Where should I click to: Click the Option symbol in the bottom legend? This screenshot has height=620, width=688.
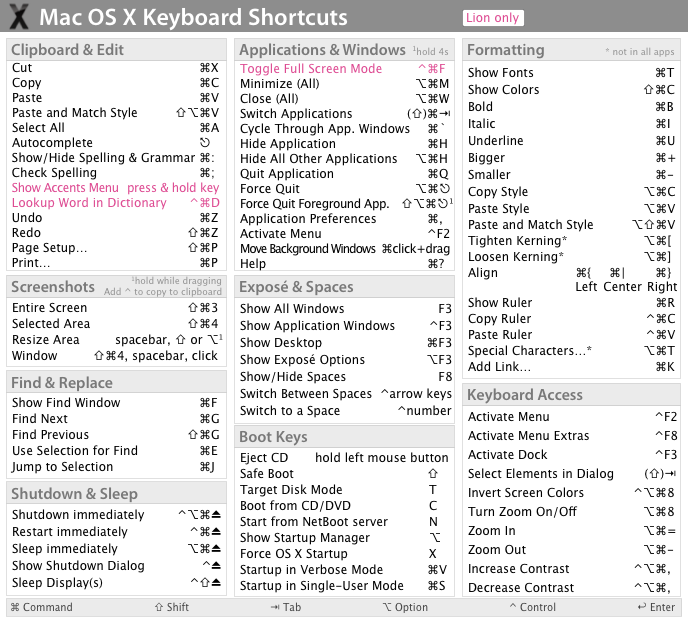[x=387, y=607]
